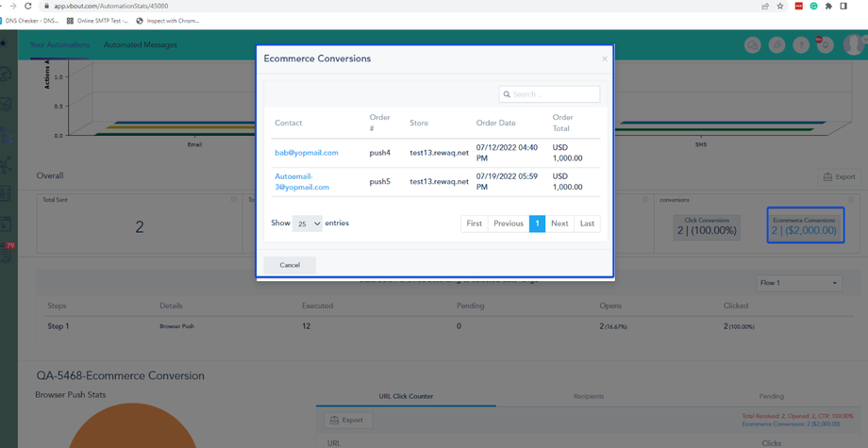Open Inspect with Chrome bookmark

(x=168, y=21)
